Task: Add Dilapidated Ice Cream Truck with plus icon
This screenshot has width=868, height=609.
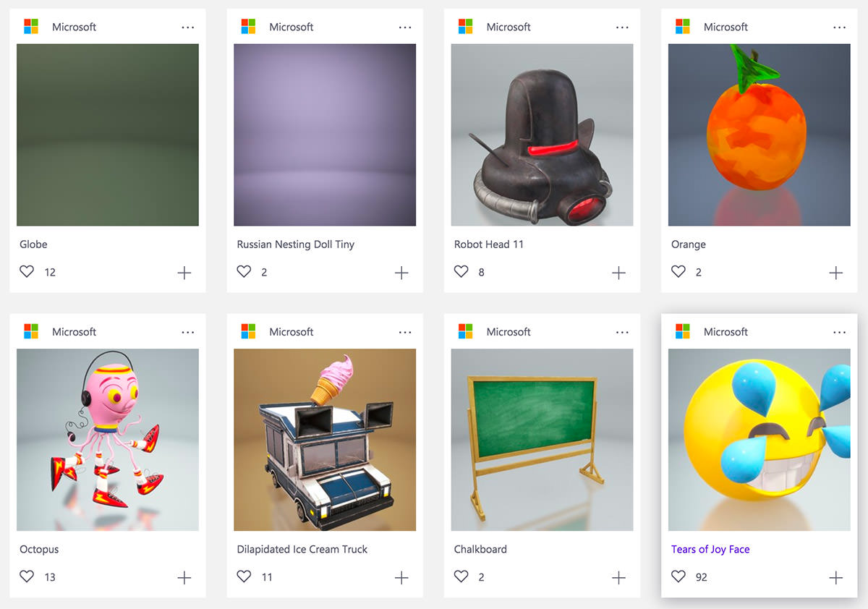Action: [401, 577]
